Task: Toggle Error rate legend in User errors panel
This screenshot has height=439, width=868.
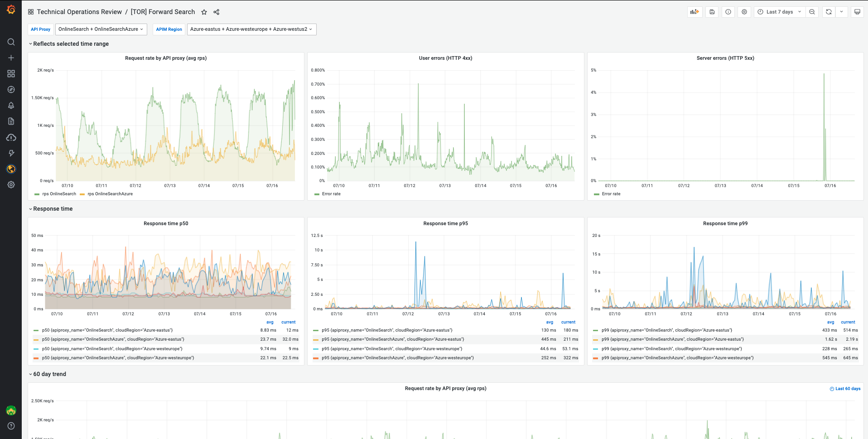Action: click(x=331, y=194)
